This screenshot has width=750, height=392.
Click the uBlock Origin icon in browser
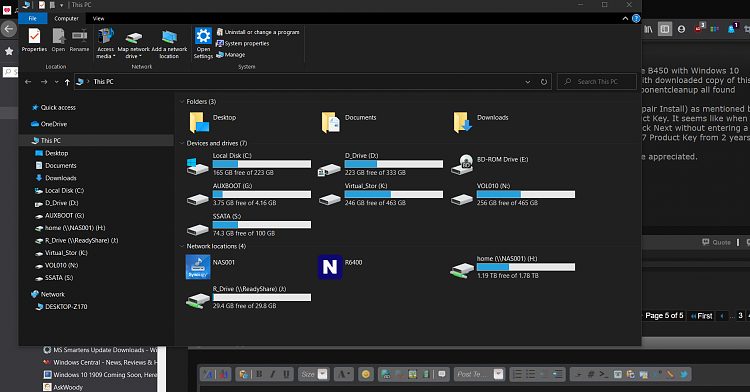point(699,29)
